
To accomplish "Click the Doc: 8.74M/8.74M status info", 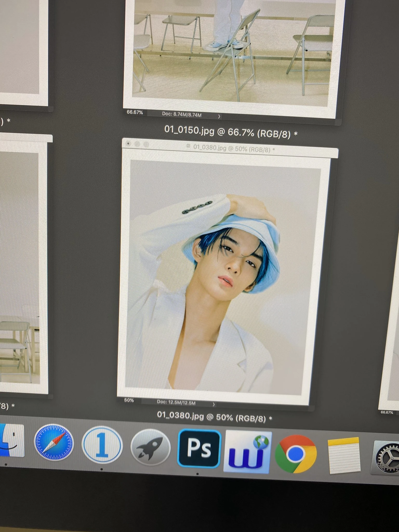I will (x=182, y=114).
